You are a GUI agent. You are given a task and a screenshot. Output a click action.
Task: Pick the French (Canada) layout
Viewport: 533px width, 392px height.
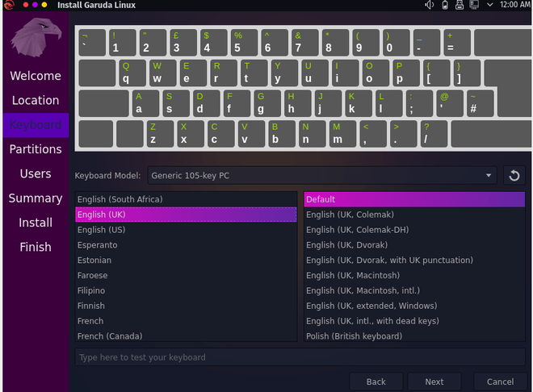pos(186,336)
